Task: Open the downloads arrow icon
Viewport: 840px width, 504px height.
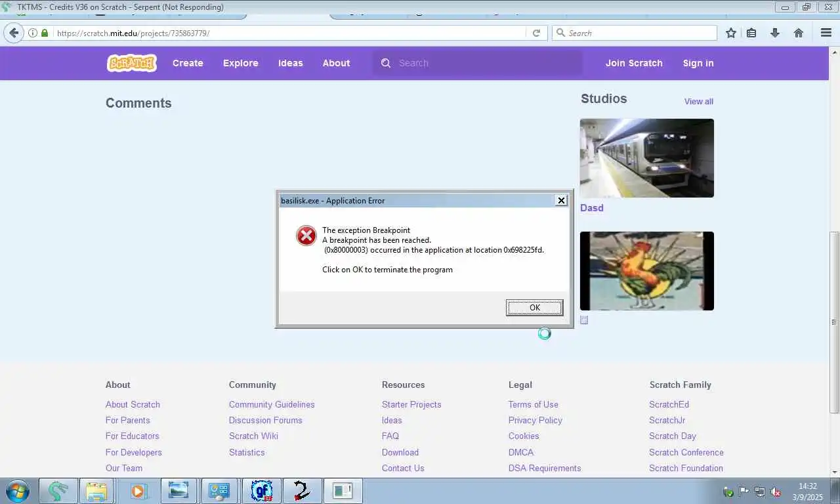Action: (775, 33)
